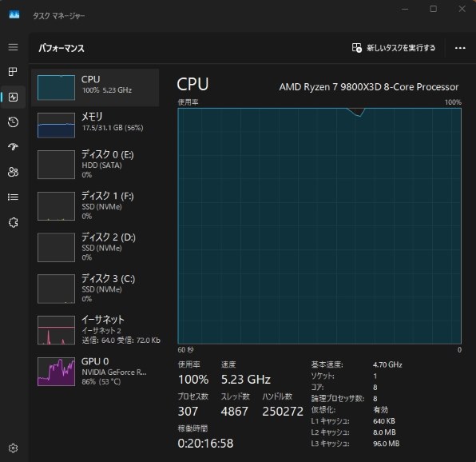Viewport: 476px width, 462px height.
Task: Select the メモリ performance item
Action: click(x=95, y=125)
